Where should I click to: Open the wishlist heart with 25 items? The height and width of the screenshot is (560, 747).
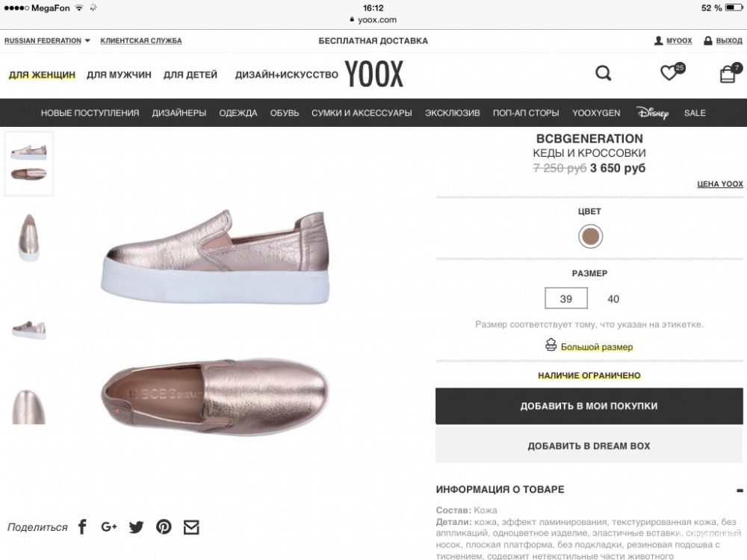(669, 73)
